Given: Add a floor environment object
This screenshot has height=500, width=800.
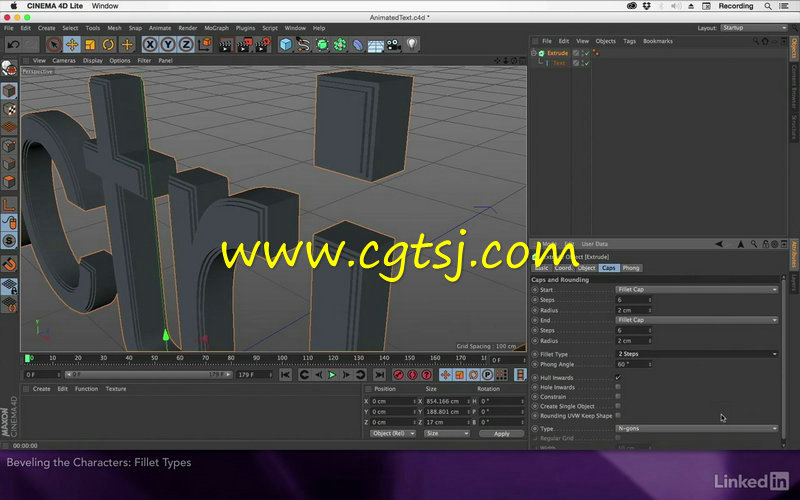Looking at the screenshot, I should pyautogui.click(x=376, y=44).
